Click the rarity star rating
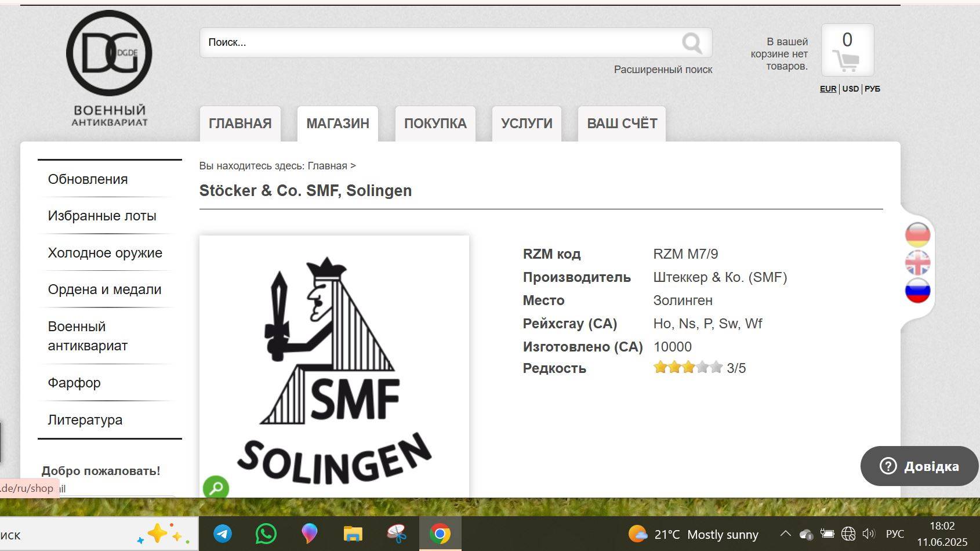The width and height of the screenshot is (980, 551). click(687, 367)
